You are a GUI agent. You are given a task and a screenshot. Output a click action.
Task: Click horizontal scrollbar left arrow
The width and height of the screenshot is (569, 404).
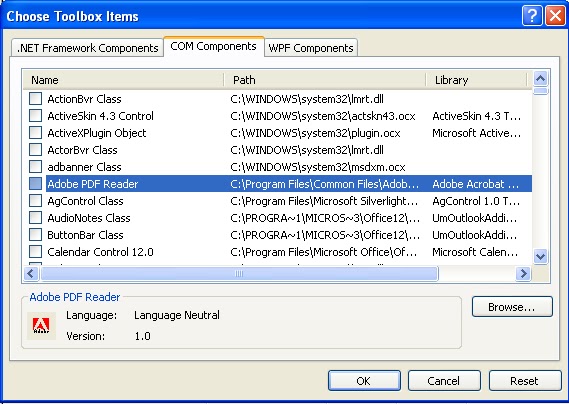[31, 273]
